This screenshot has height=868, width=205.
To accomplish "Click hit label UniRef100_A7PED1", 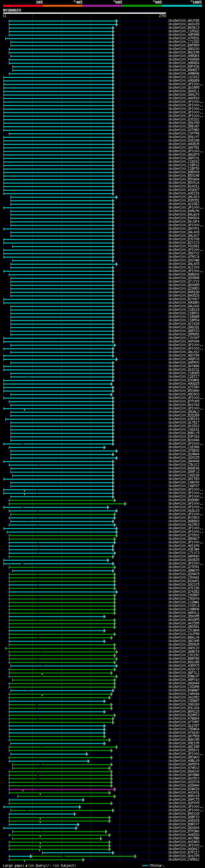I will (x=184, y=38).
